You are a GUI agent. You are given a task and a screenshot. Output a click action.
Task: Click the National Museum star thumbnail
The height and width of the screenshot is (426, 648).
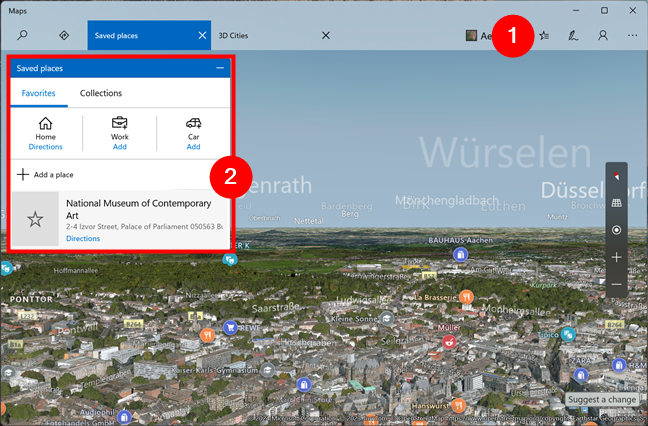(x=35, y=219)
